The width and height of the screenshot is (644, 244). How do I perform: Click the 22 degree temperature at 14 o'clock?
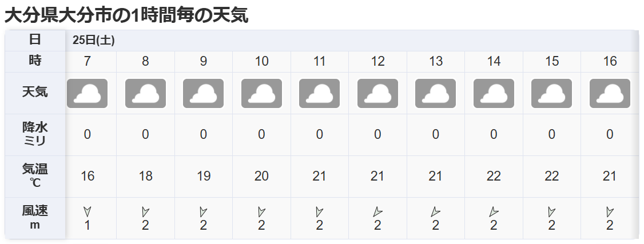[494, 176]
